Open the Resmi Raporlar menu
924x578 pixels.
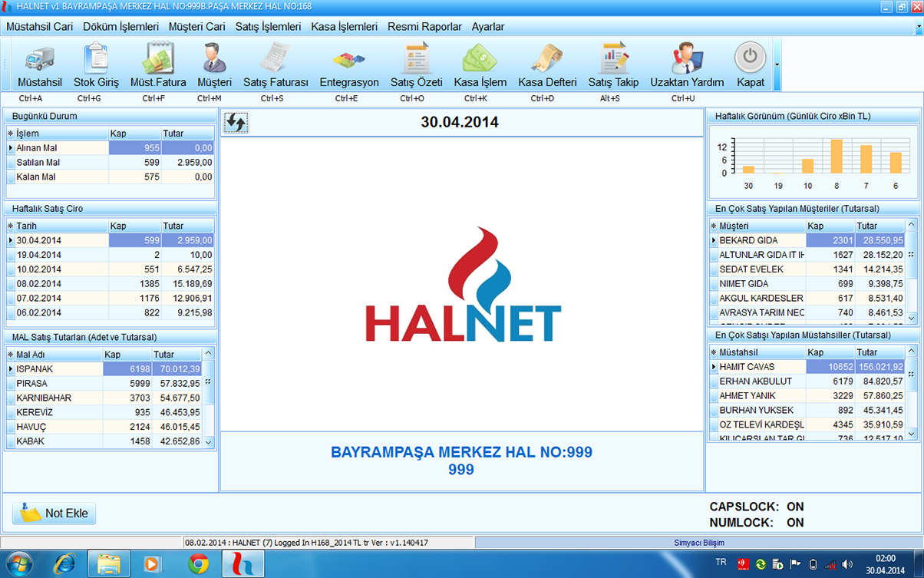click(x=424, y=26)
